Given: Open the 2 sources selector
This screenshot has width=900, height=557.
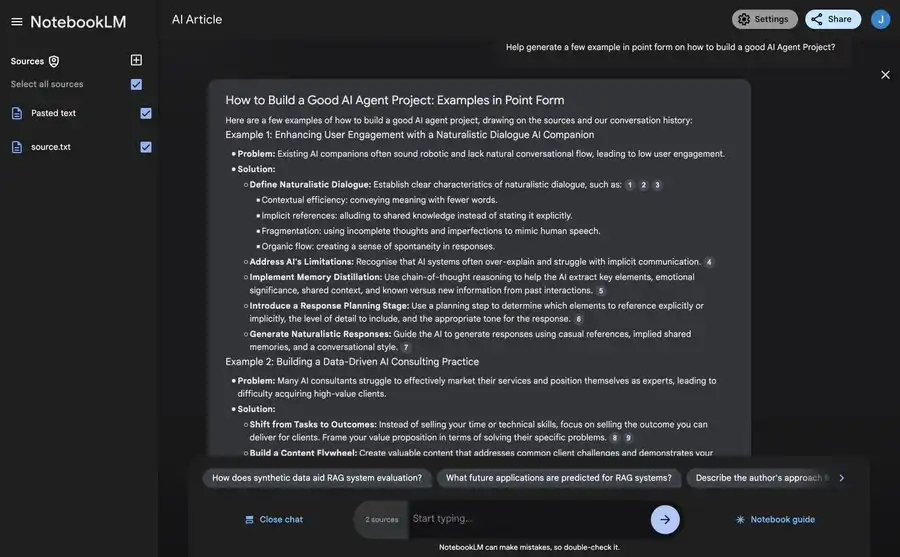Looking at the screenshot, I should coord(381,520).
